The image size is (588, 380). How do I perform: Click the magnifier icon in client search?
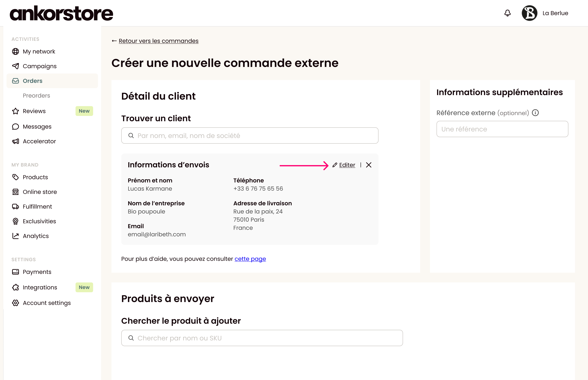[x=131, y=136]
